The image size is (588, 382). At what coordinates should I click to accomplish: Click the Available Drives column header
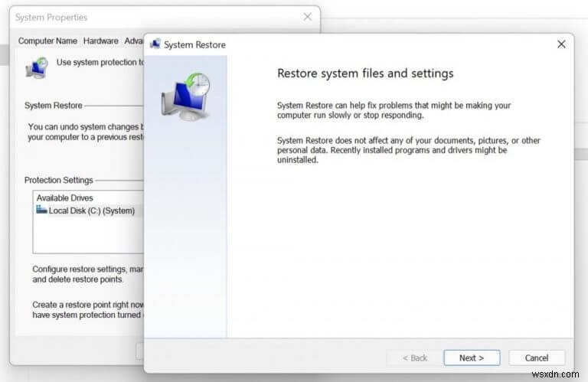64,198
